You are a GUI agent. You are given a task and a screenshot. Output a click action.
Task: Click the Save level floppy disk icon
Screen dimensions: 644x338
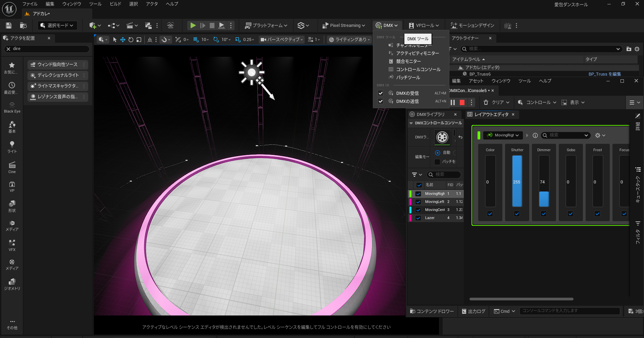click(9, 26)
